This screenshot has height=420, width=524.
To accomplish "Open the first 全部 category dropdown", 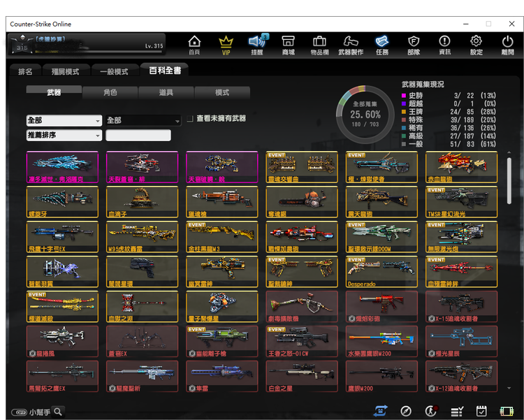I will click(64, 120).
